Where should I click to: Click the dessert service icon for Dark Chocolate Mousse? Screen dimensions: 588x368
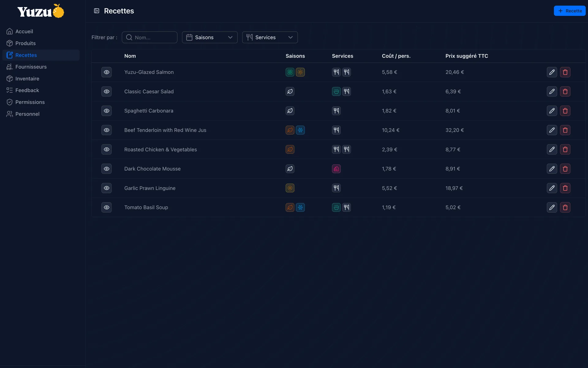pyautogui.click(x=336, y=169)
